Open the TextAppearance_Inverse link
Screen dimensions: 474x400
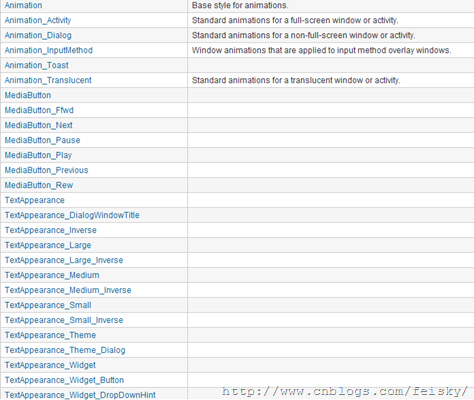(51, 230)
